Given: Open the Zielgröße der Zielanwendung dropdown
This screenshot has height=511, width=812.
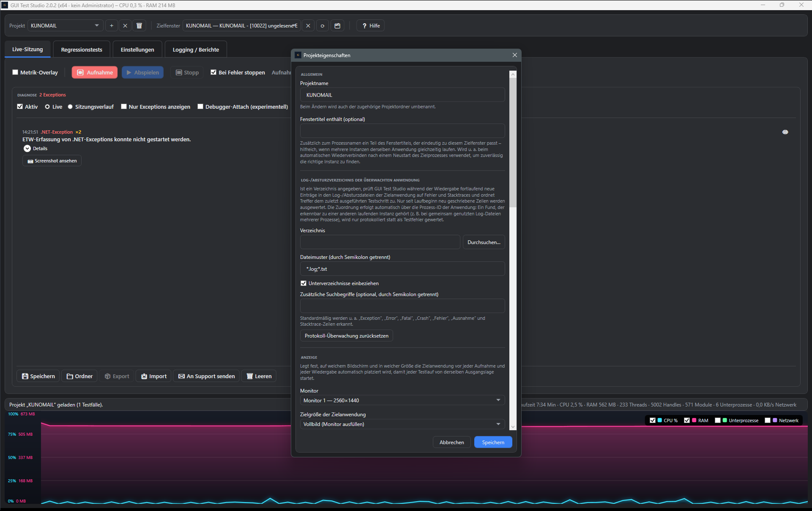Looking at the screenshot, I should click(402, 424).
